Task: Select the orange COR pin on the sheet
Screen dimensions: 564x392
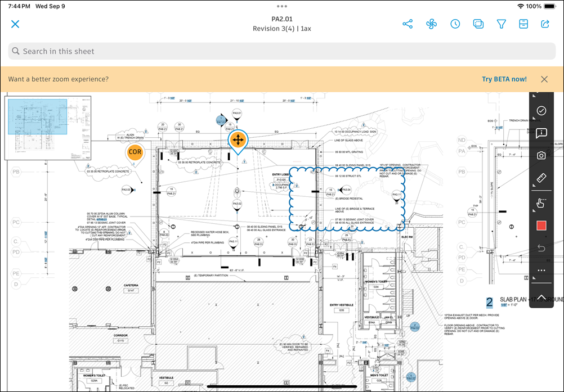Action: click(135, 152)
